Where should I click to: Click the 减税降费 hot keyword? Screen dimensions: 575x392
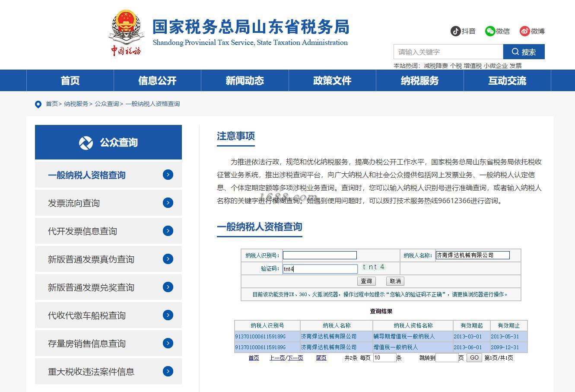tap(435, 66)
